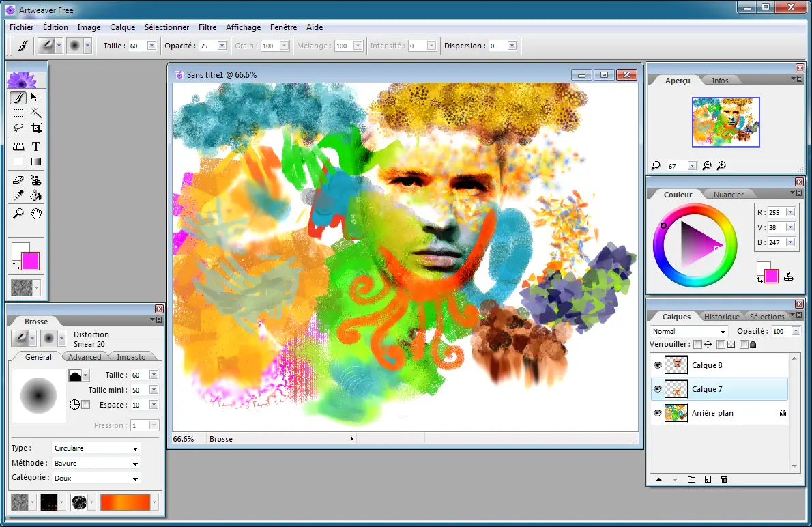Image resolution: width=812 pixels, height=527 pixels.
Task: Open the Taille dropdown in top options bar
Action: tap(151, 46)
